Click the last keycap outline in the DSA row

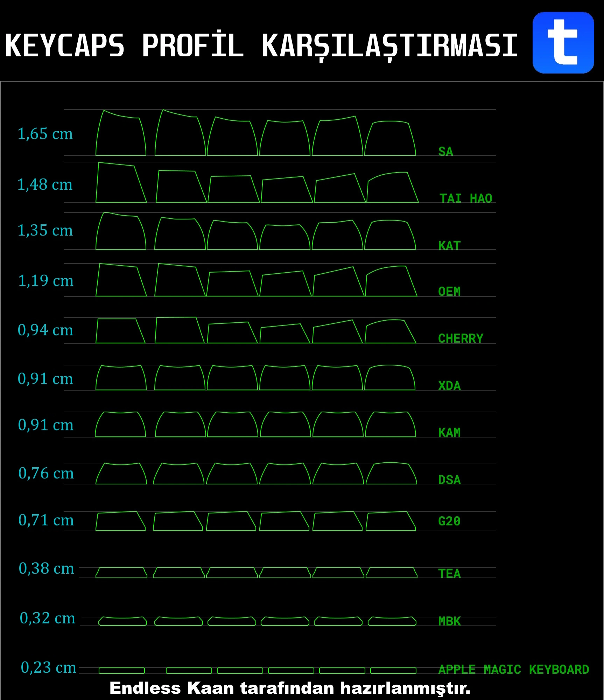(x=392, y=473)
